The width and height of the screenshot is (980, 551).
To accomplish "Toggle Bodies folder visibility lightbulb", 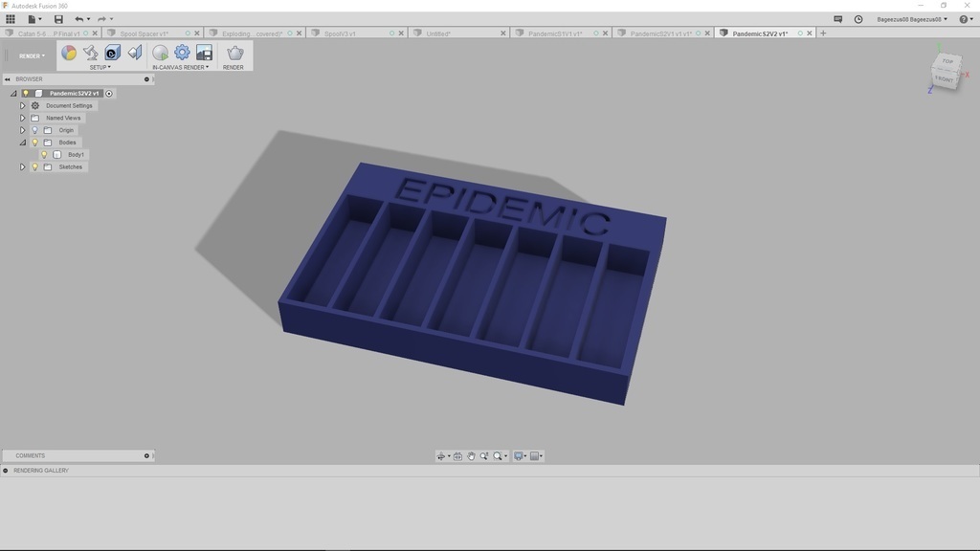I will click(x=35, y=143).
